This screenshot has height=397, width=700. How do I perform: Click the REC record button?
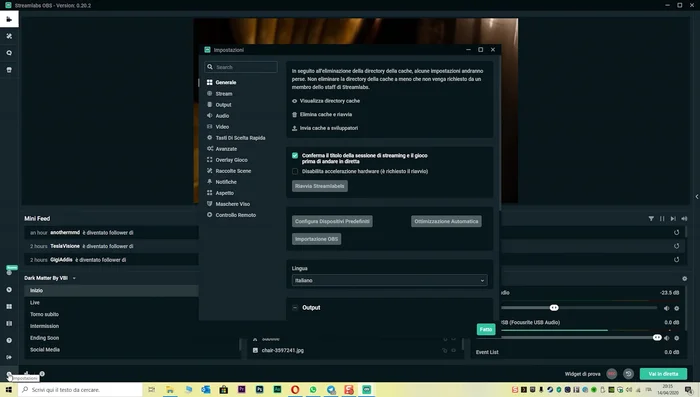[612, 374]
